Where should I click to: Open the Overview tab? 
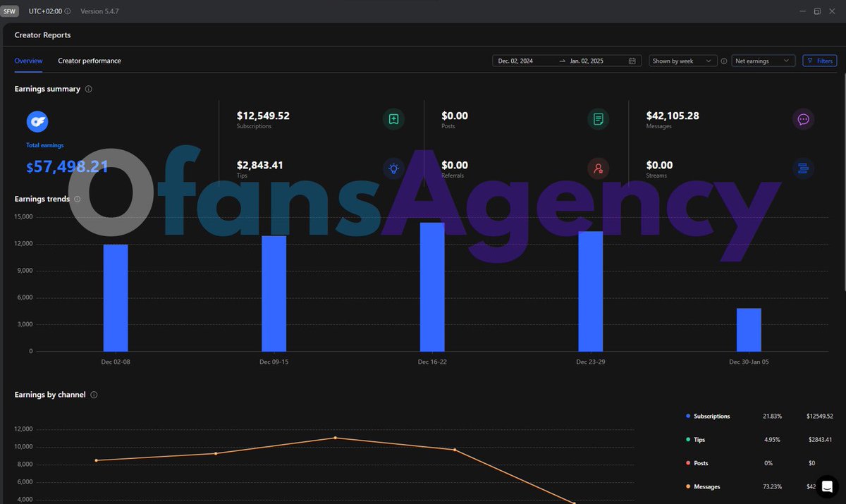[28, 61]
